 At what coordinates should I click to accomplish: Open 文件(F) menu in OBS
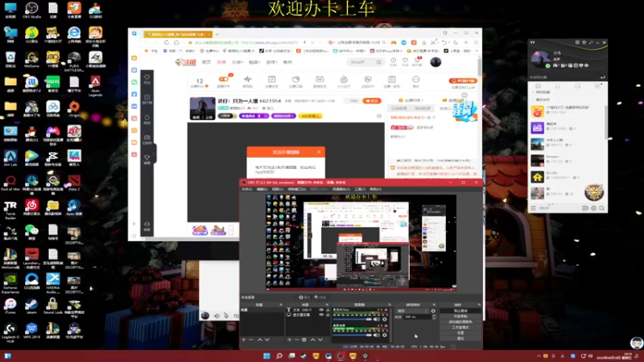[247, 189]
